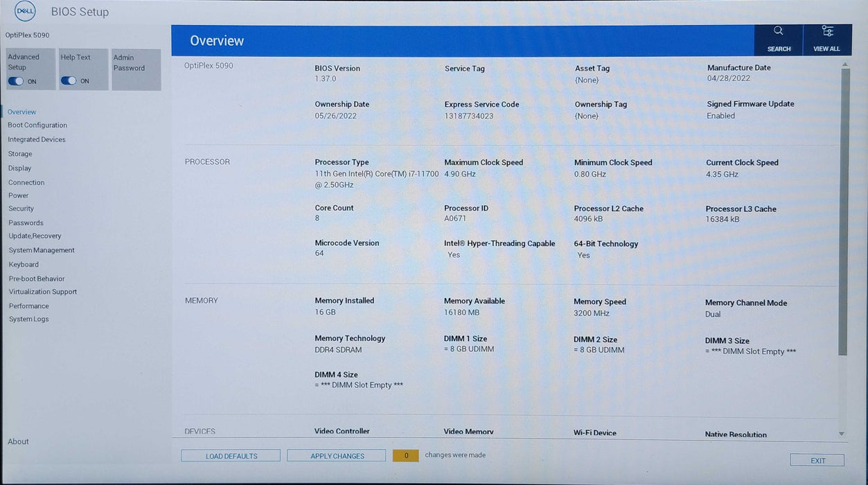Open System Logs section
Viewport: 868px width, 485px height.
[x=28, y=319]
